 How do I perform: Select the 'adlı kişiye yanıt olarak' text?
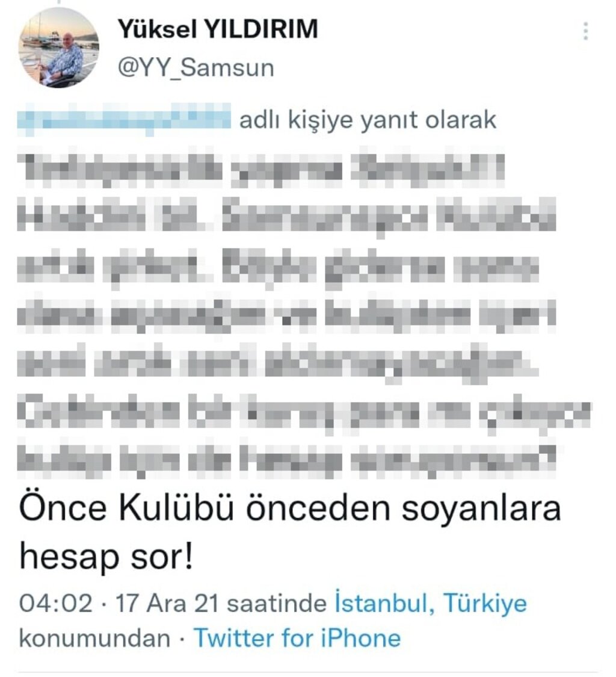(x=368, y=120)
